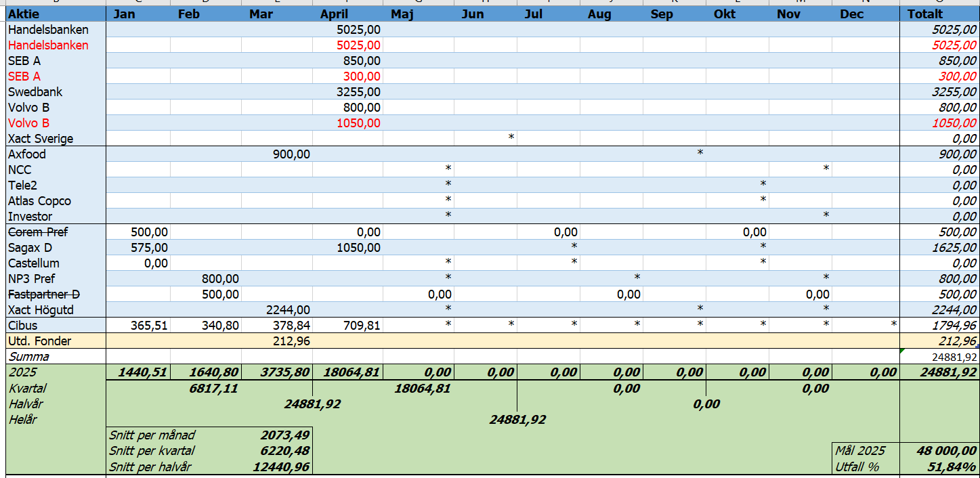Select the struck-through Corem Pref label
The image size is (980, 478).
point(38,232)
